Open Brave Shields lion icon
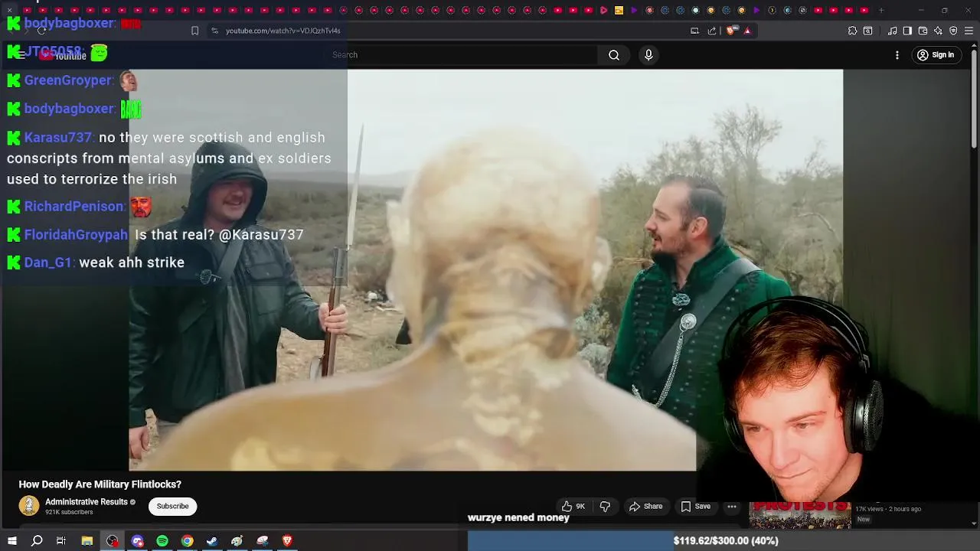The height and width of the screenshot is (551, 980). [730, 31]
